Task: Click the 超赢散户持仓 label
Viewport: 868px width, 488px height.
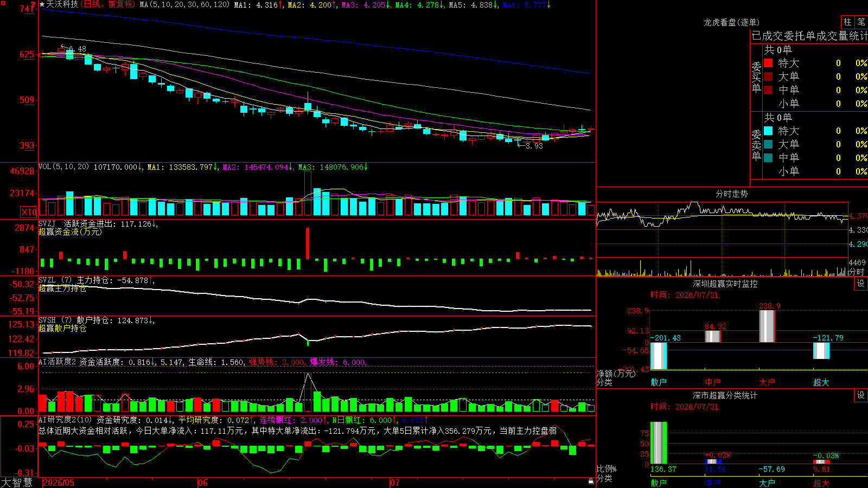Action: 62,328
